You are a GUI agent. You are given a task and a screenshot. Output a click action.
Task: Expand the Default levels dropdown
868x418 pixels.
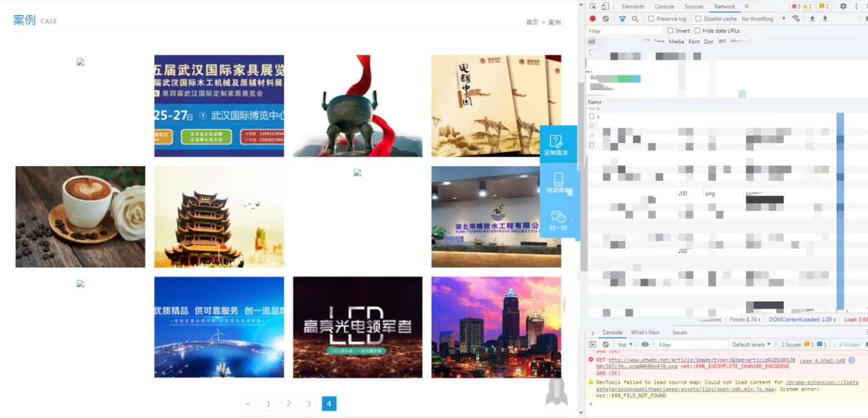click(751, 345)
